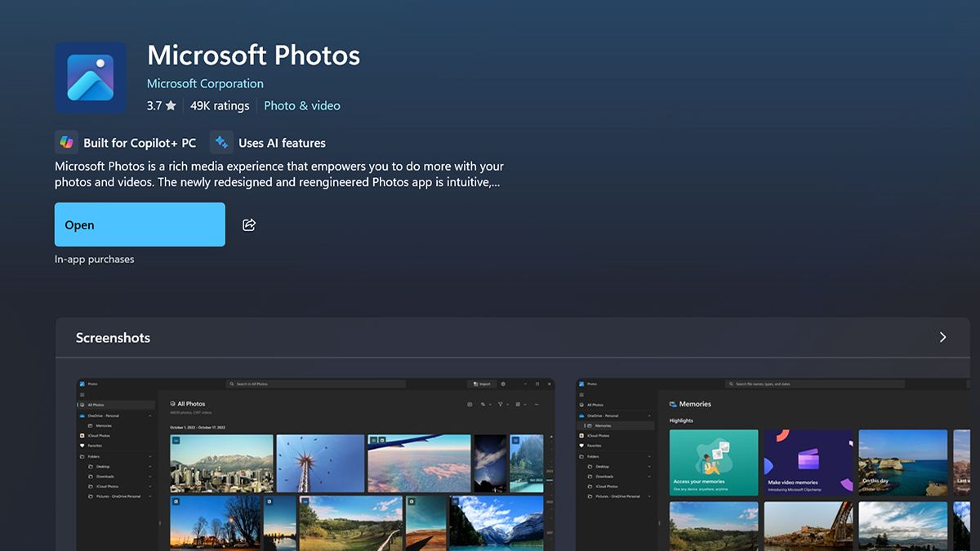This screenshot has height=551, width=980.
Task: Click the Share icon beside the Open button
Action: pos(248,224)
